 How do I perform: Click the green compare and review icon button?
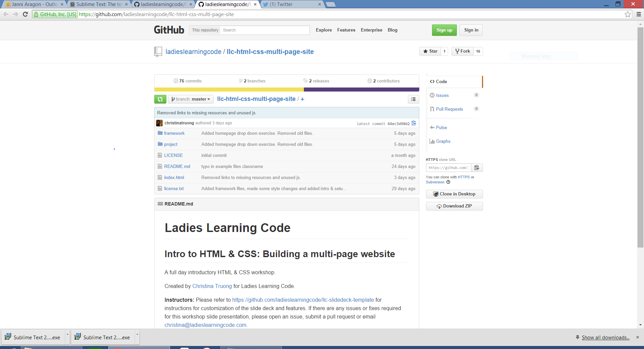click(160, 99)
